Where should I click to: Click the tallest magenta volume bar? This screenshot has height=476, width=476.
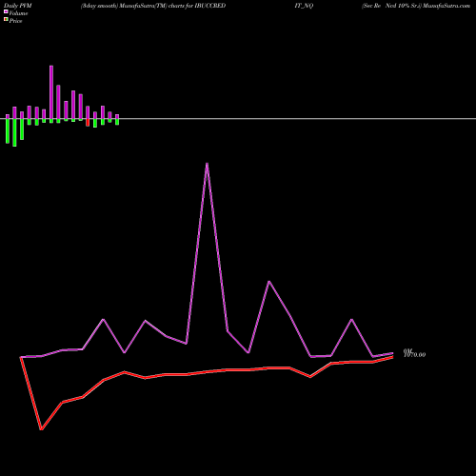[x=51, y=92]
